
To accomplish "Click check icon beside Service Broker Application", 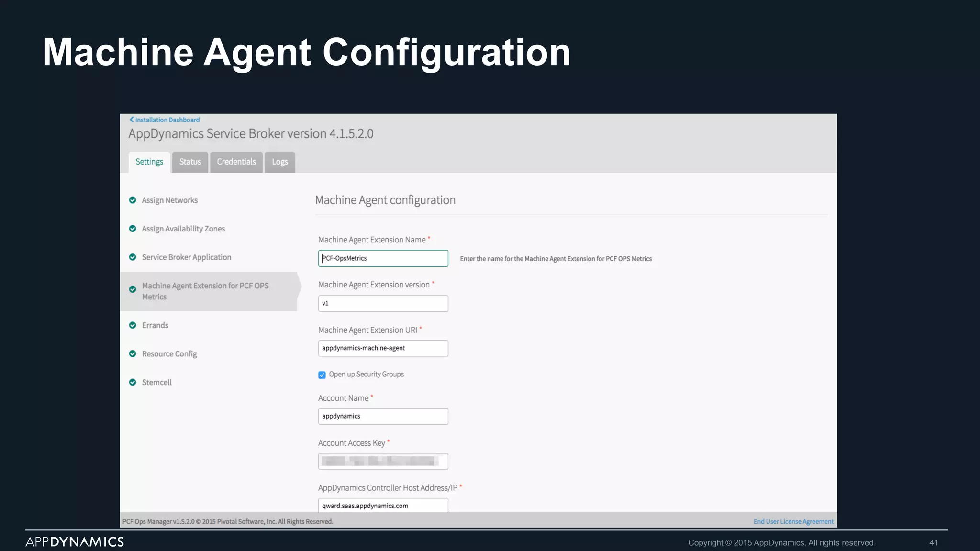I will pos(133,257).
